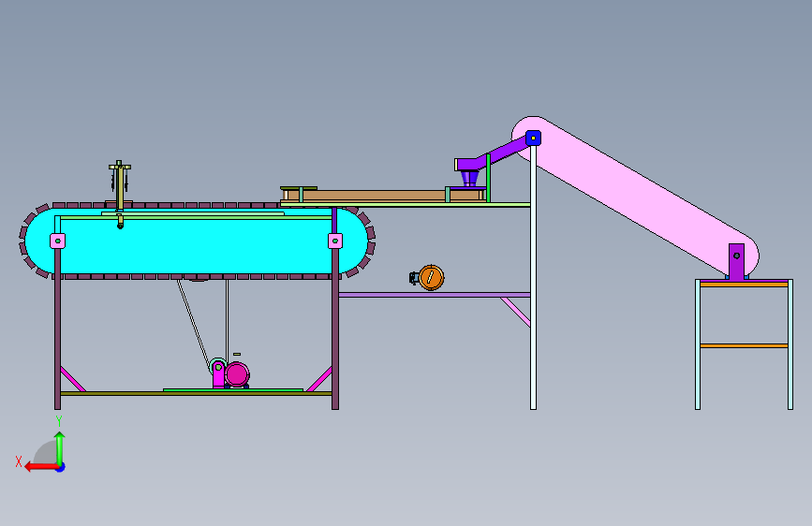
Task: Select the lavender horizontal shelf beam
Action: 434,295
